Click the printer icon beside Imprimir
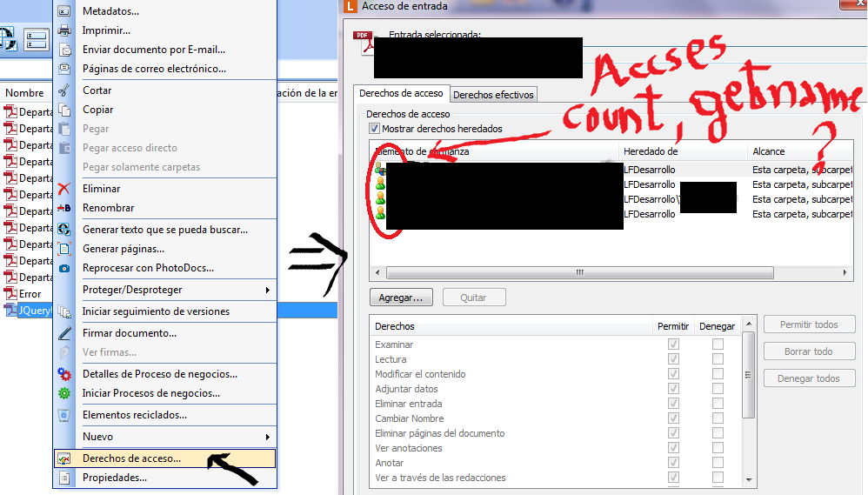The height and width of the screenshot is (495, 868). coord(64,30)
